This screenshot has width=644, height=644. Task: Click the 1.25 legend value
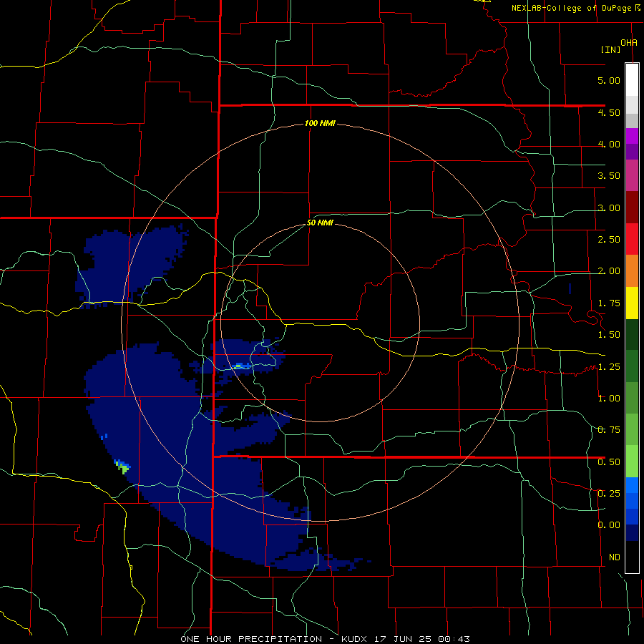[609, 367]
